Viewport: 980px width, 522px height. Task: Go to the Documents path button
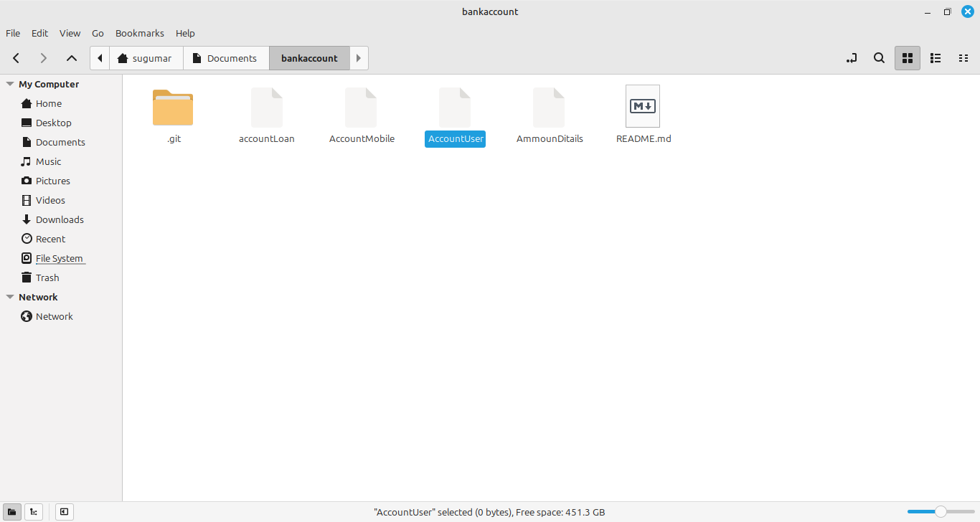[x=226, y=58]
